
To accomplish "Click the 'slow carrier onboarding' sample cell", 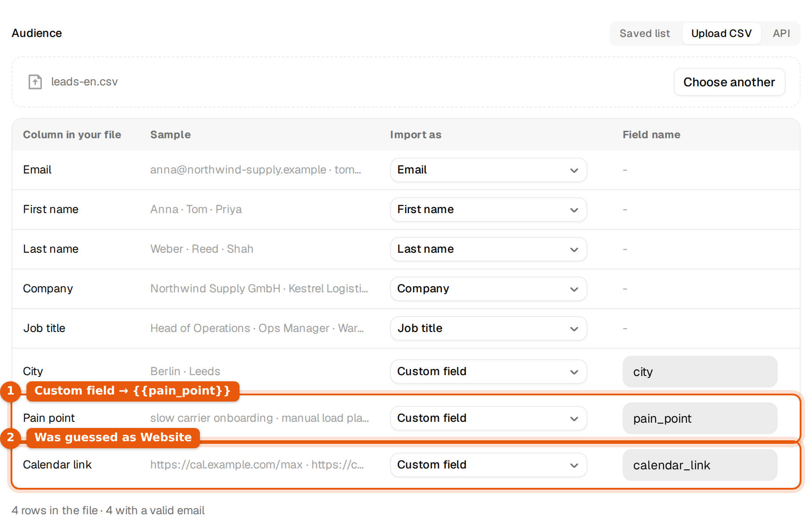I will tap(259, 418).
